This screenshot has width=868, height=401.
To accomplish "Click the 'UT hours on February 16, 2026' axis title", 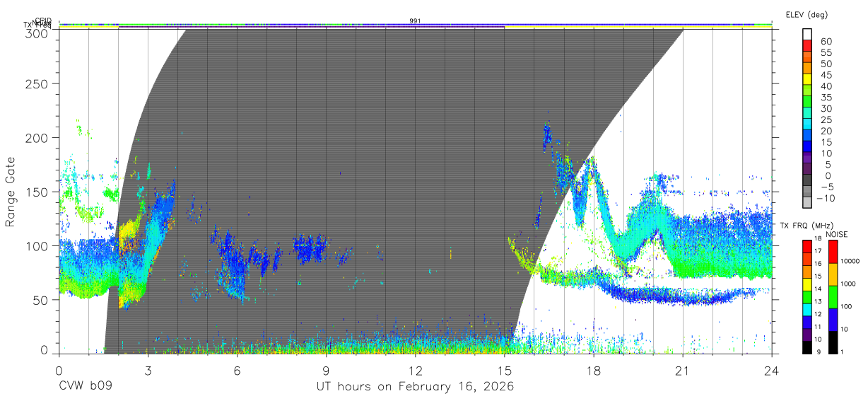I will (x=415, y=388).
